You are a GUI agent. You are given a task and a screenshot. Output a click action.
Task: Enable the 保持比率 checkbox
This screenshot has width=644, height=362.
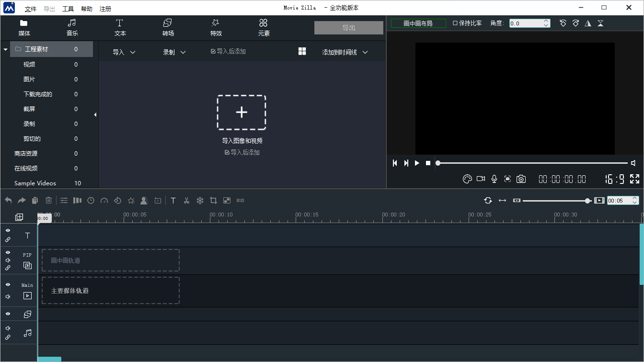point(455,23)
